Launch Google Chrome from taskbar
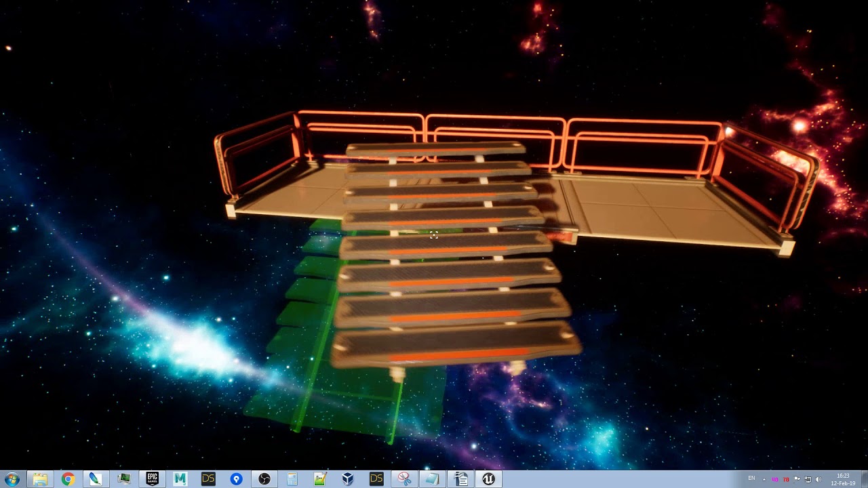 click(x=68, y=479)
